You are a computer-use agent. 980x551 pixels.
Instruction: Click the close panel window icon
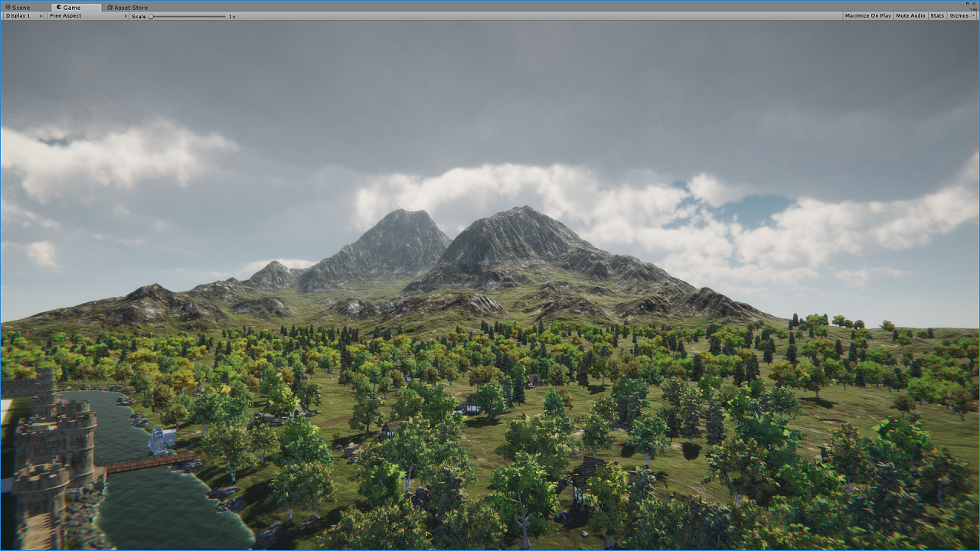[x=974, y=4]
